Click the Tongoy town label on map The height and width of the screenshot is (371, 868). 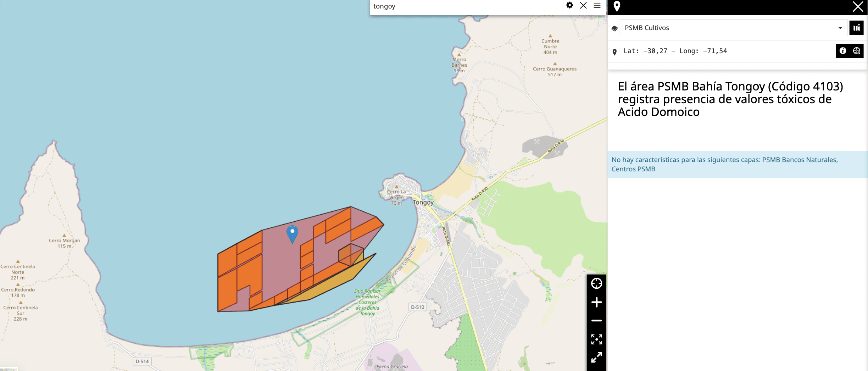pyautogui.click(x=423, y=203)
